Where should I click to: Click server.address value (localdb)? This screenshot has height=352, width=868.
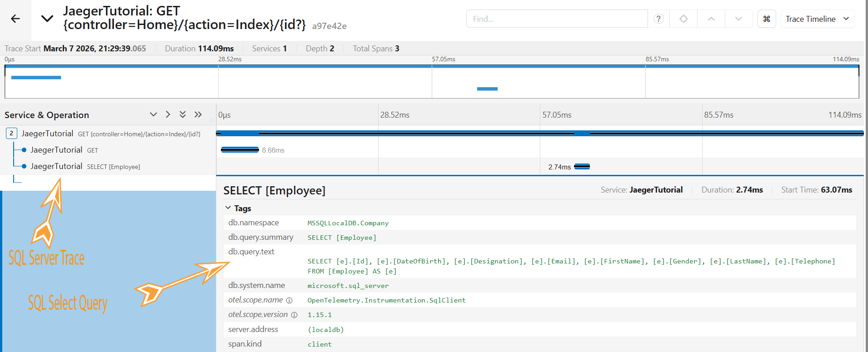pos(326,330)
